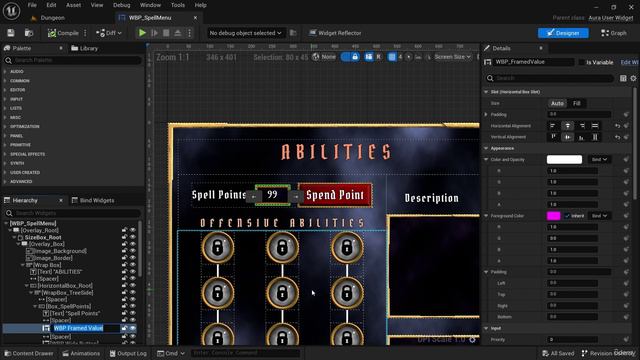Open the magenta Foreground Color swatch
Viewport: 640px width, 360px height.
(x=553, y=216)
